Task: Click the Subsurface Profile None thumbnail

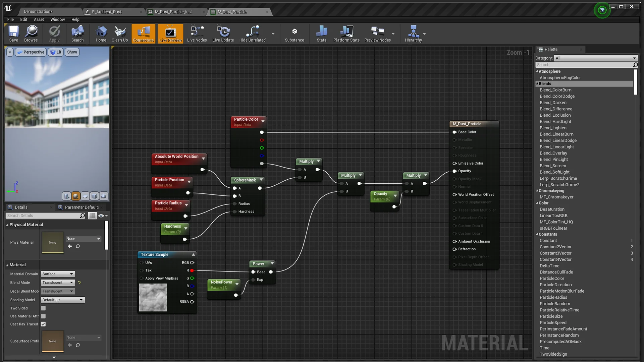Action: point(53,341)
